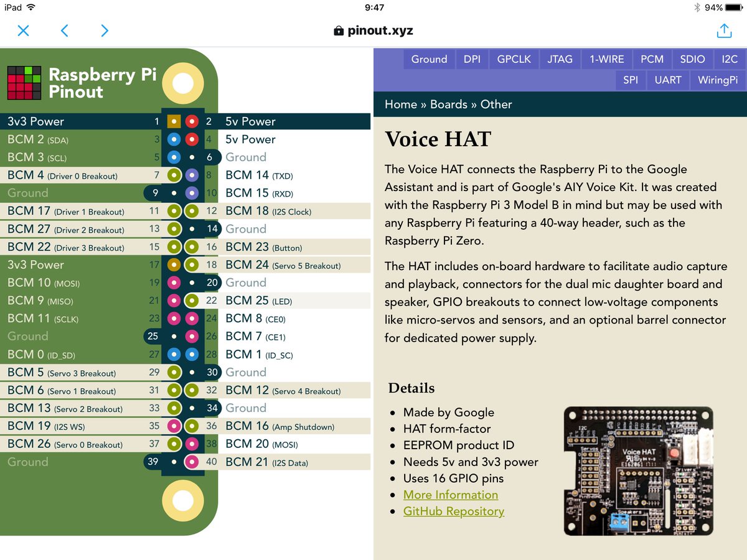This screenshot has height=560, width=747.
Task: Tap the share icon
Action: click(723, 30)
